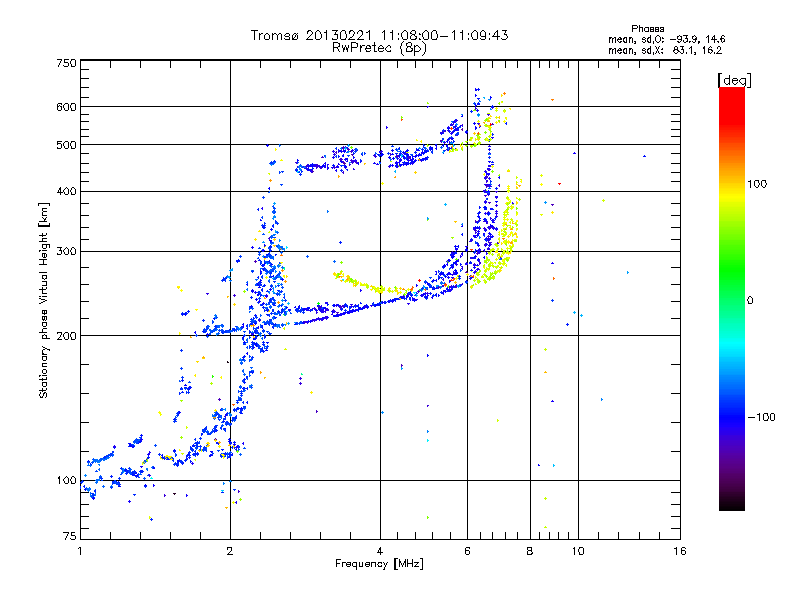Click the y-axis '400' tick label
The image size is (800, 600).
pos(66,191)
